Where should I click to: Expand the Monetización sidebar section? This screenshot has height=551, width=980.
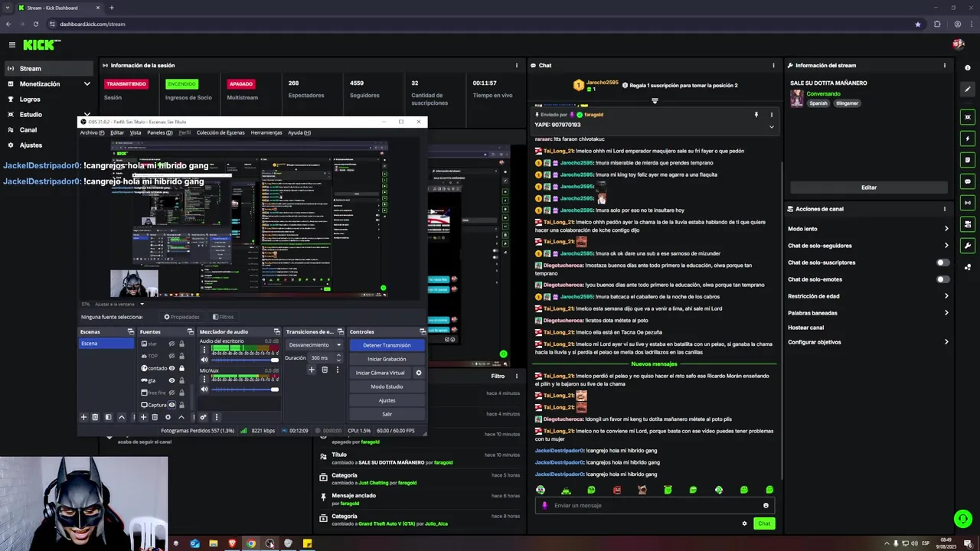pyautogui.click(x=87, y=84)
